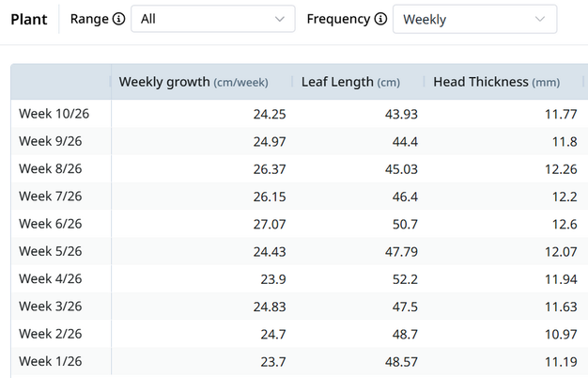The height and width of the screenshot is (378, 588).
Task: Expand the Frequency dropdown chevron arrow
Action: click(x=540, y=20)
